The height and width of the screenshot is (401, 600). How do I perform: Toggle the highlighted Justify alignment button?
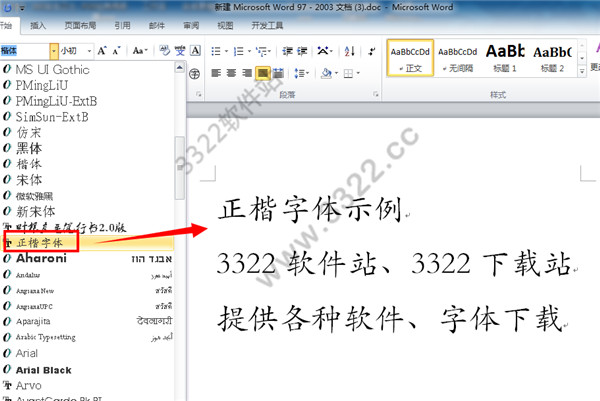pos(262,73)
